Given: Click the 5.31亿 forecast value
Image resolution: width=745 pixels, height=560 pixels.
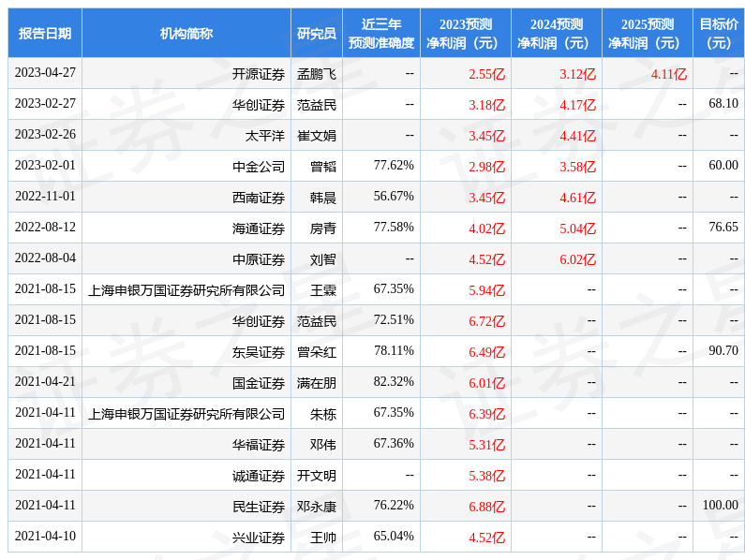Looking at the screenshot, I should click(x=486, y=445).
